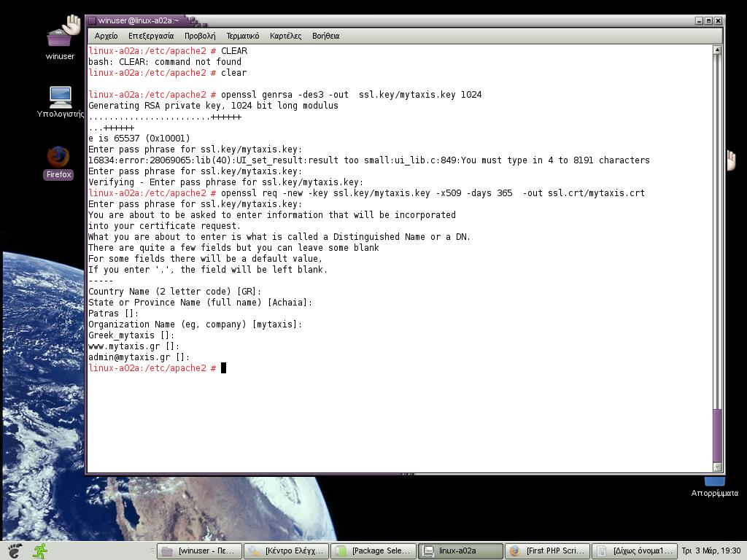Click the terminal window menu icon in title bar

tap(93, 20)
